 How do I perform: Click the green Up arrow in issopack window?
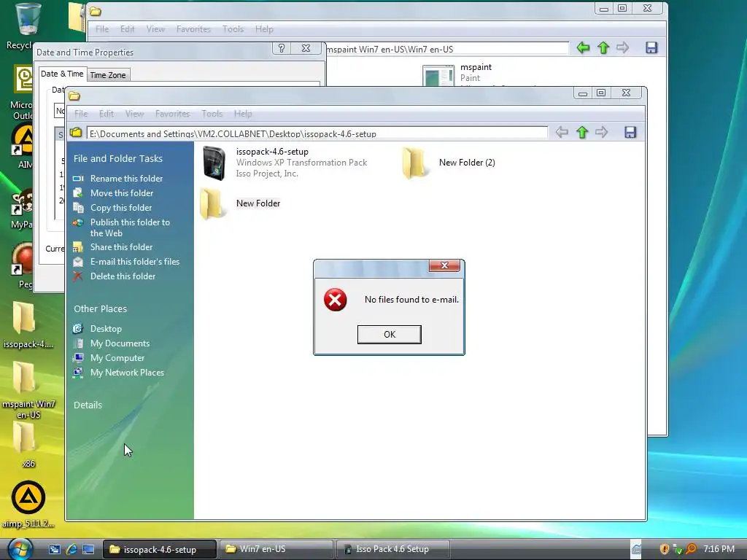[581, 133]
